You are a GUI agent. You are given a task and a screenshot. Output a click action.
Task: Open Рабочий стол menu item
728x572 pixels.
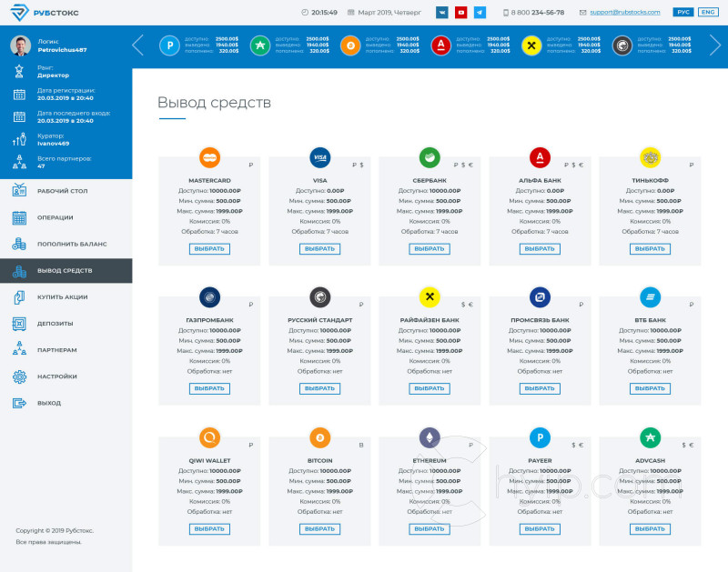[66, 191]
